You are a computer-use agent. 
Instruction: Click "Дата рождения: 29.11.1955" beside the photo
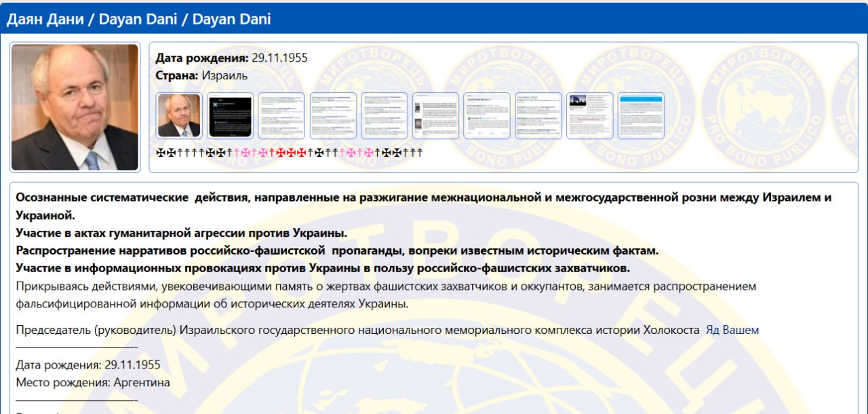[232, 58]
